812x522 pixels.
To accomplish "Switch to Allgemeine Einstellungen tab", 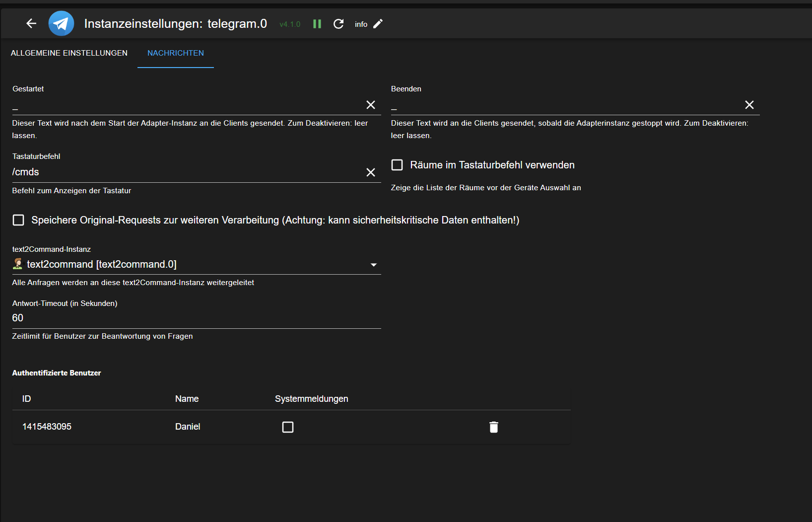I will click(x=69, y=53).
